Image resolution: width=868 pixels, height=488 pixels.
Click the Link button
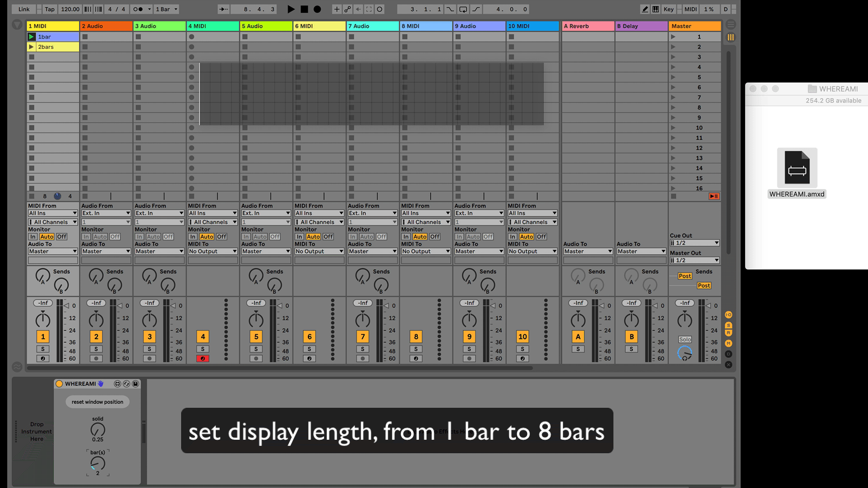click(24, 9)
